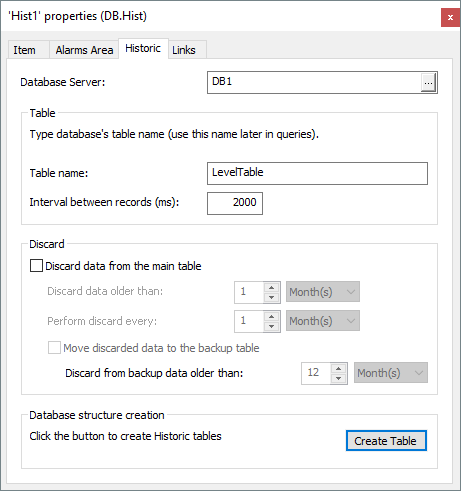The image size is (461, 491).
Task: Click the 'Discard from backup data older than:' label
Action: (x=154, y=373)
